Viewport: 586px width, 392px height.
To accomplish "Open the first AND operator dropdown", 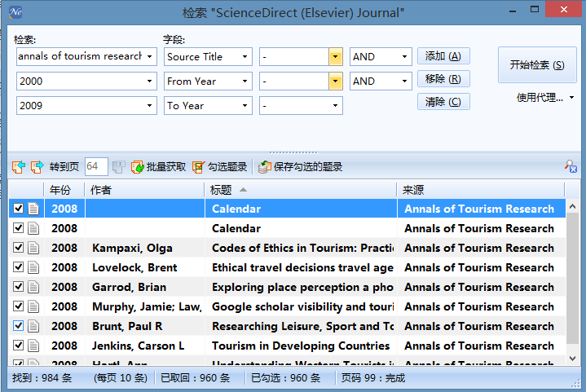I will click(404, 57).
